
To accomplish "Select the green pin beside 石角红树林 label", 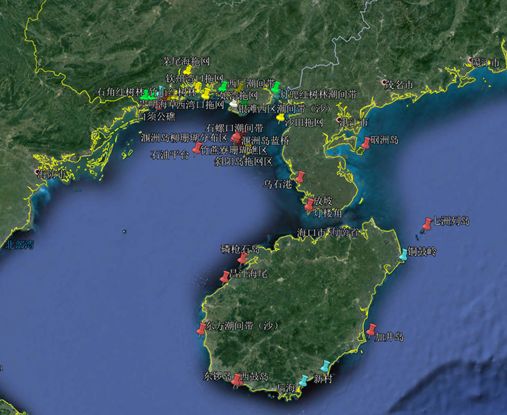I will 145,95.
